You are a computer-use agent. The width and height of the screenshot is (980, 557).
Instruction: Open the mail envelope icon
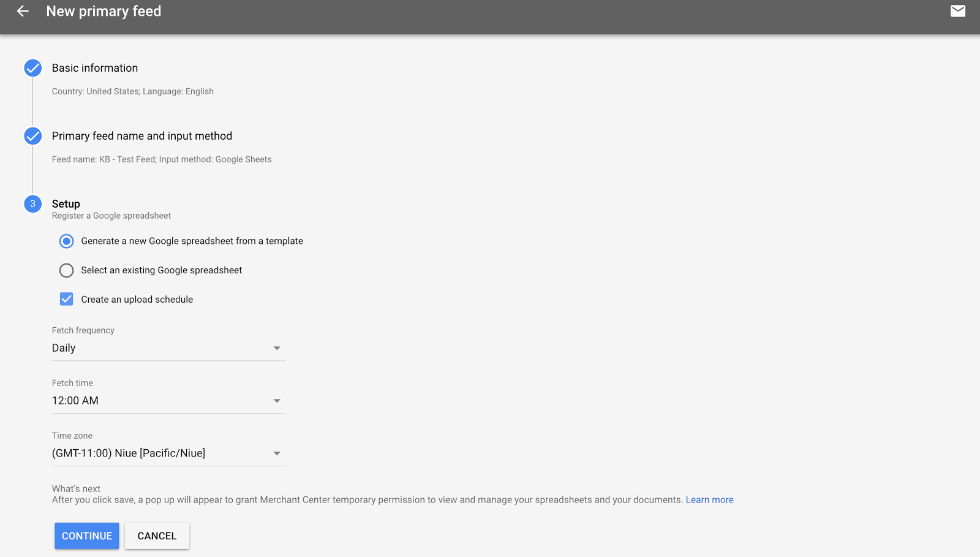click(x=957, y=11)
